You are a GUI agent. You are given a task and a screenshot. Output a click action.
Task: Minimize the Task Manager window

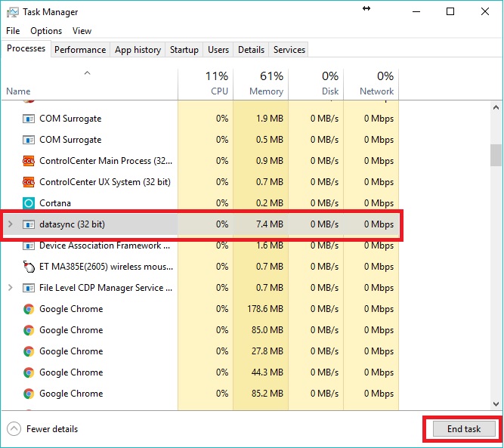point(416,12)
